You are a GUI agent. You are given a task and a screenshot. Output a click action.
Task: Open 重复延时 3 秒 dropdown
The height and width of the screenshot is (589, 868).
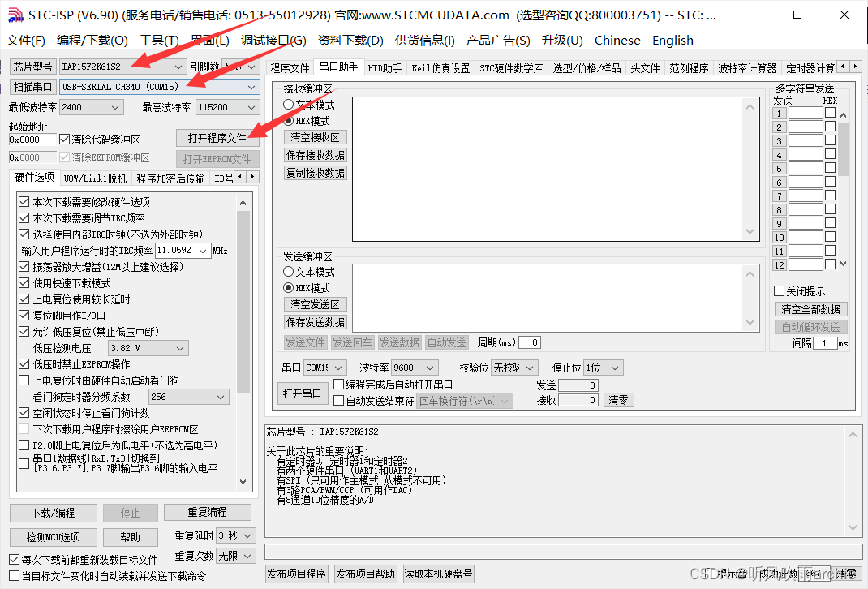[x=236, y=535]
